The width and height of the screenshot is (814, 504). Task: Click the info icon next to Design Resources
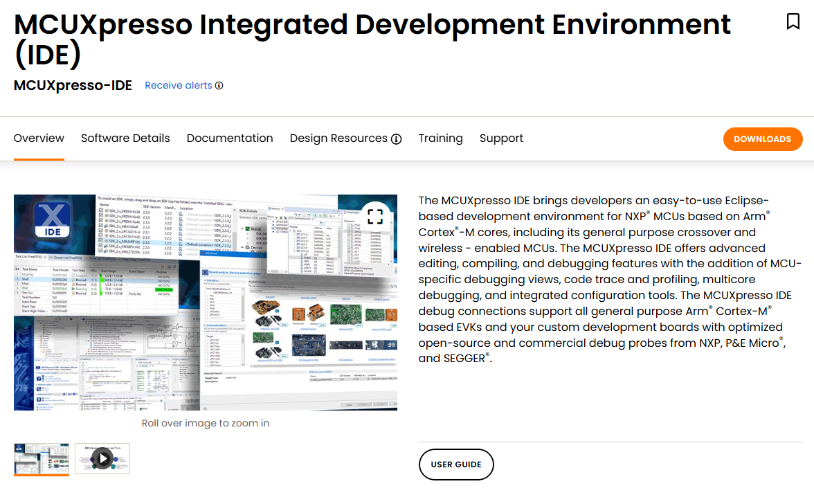pyautogui.click(x=396, y=139)
